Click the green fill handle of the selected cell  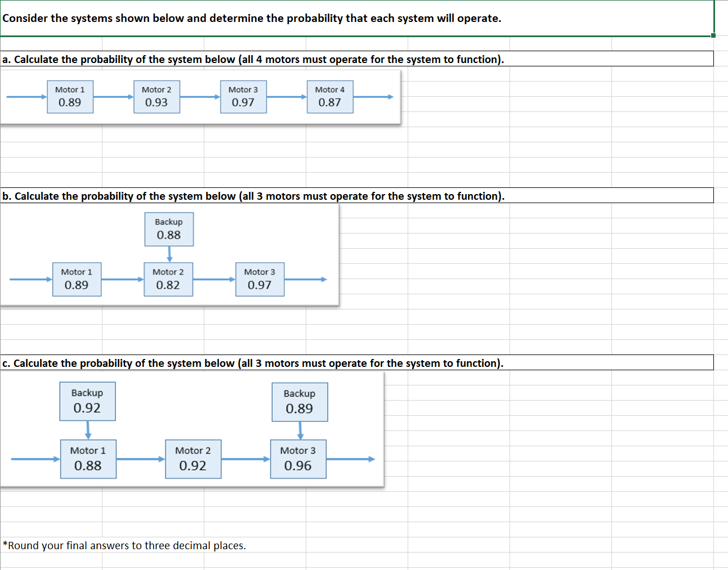712,36
